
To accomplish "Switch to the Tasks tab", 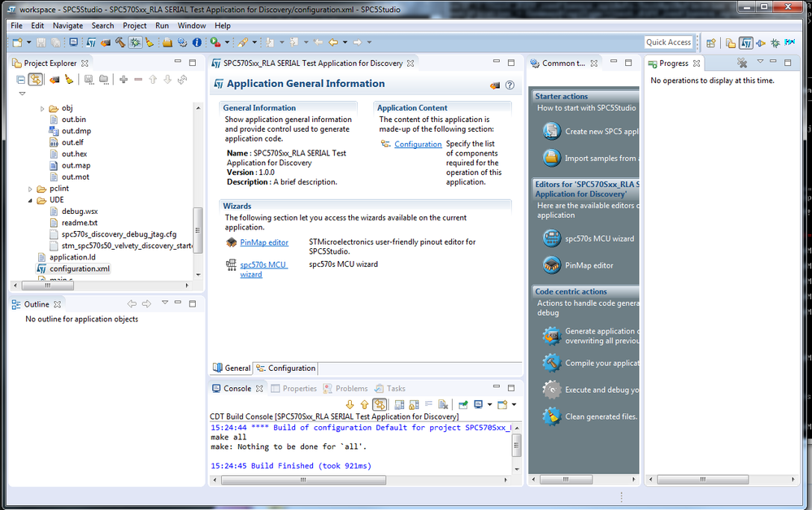I will 390,389.
